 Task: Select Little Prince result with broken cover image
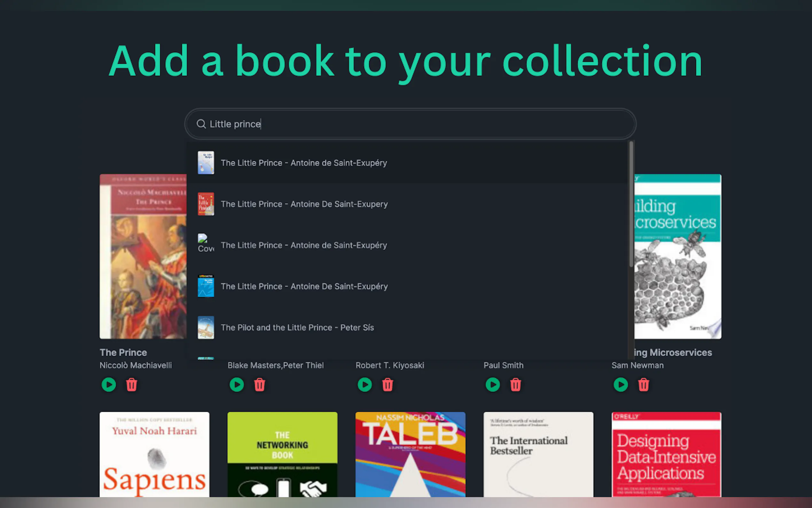304,245
